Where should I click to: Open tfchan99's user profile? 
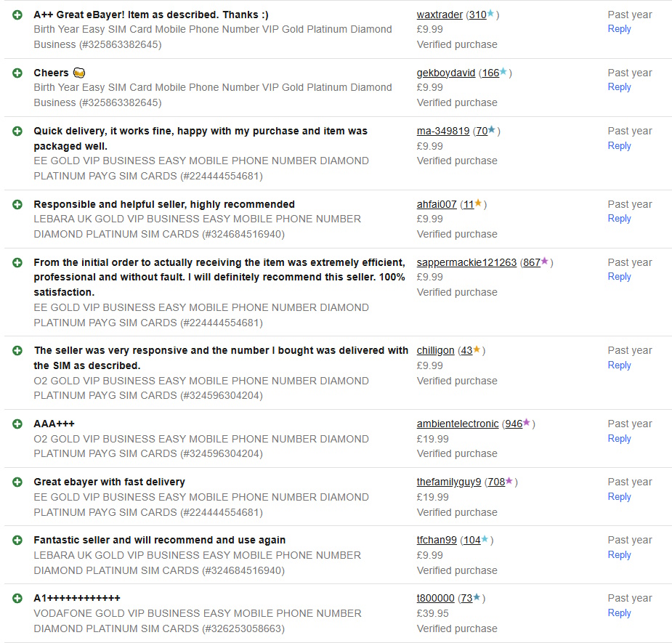click(x=437, y=540)
